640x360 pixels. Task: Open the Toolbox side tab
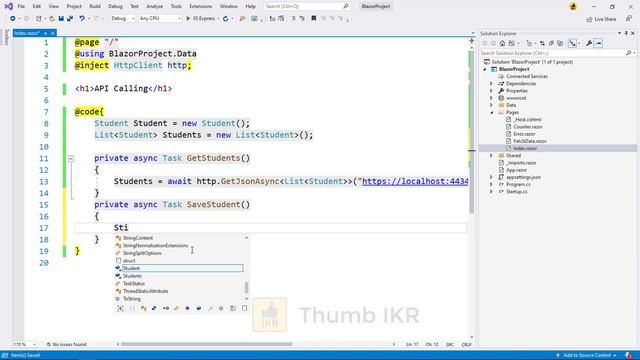click(6, 38)
